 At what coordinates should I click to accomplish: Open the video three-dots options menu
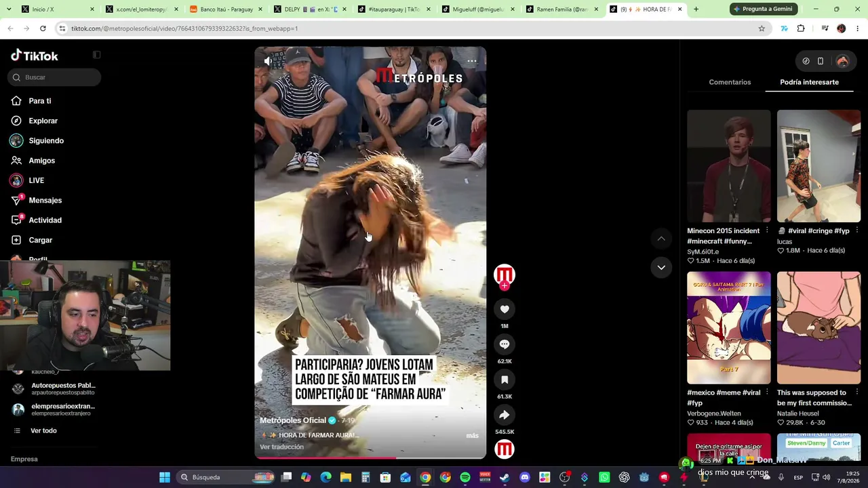472,61
